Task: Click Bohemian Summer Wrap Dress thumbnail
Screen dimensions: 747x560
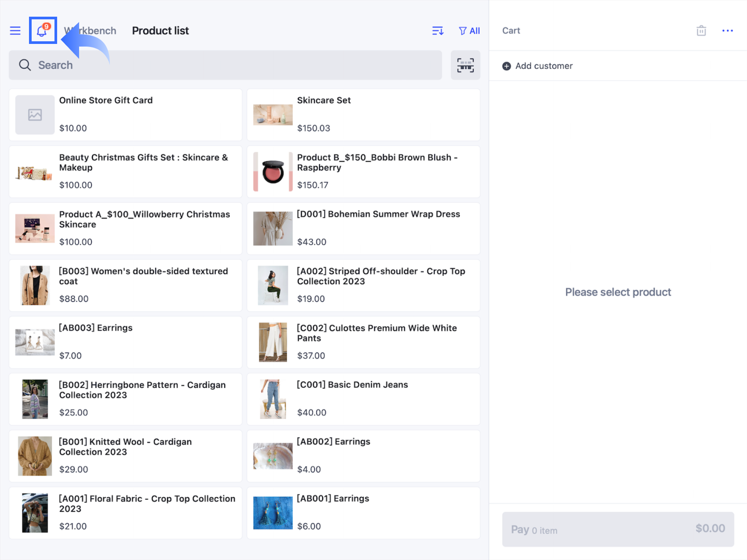Action: click(x=273, y=228)
